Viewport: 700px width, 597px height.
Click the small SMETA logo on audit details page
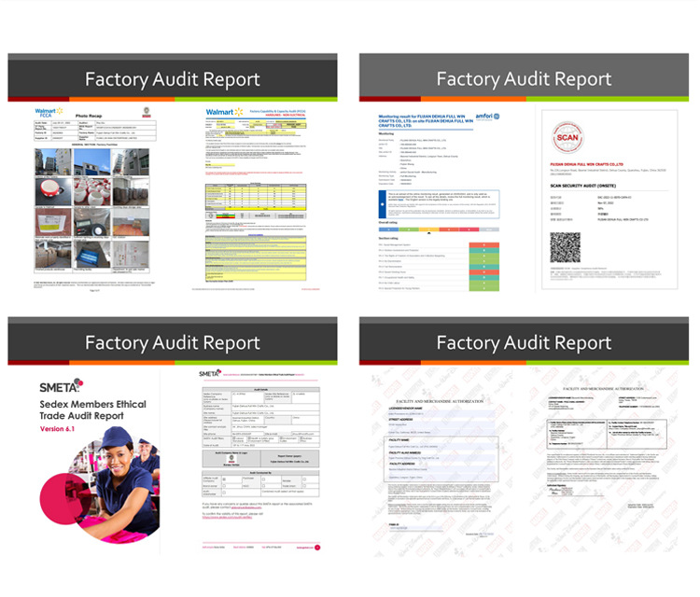pyautogui.click(x=210, y=373)
